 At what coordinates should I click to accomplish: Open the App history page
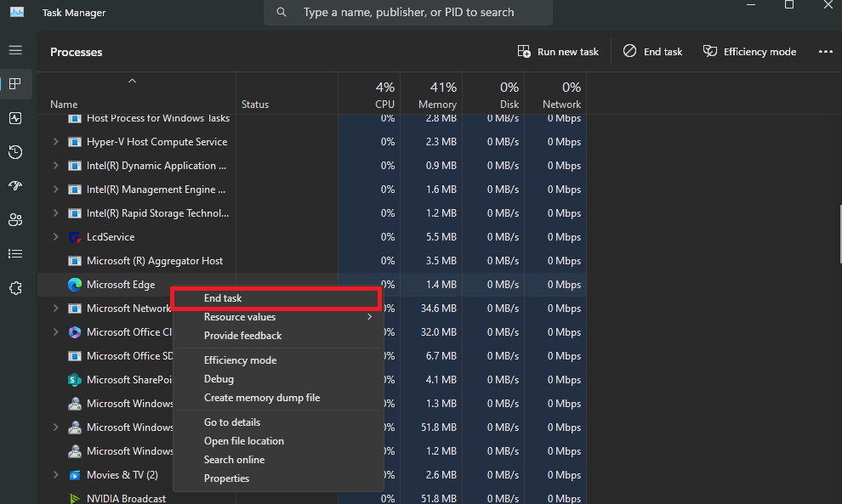[x=14, y=152]
